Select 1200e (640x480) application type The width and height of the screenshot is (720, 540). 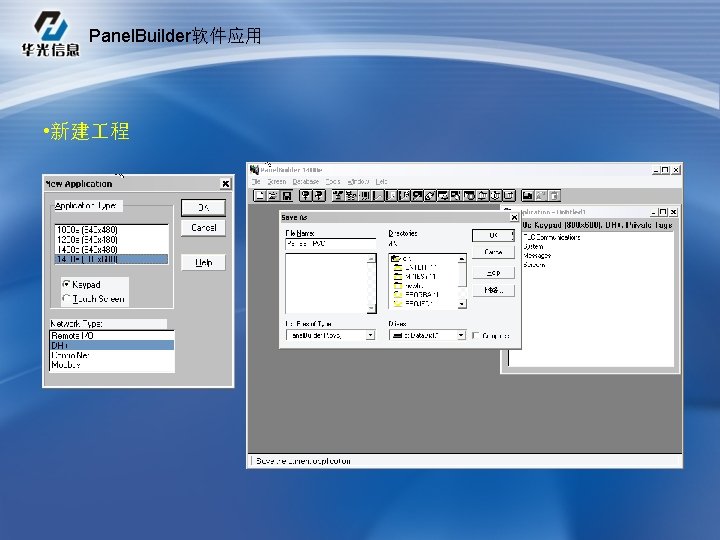(111, 240)
